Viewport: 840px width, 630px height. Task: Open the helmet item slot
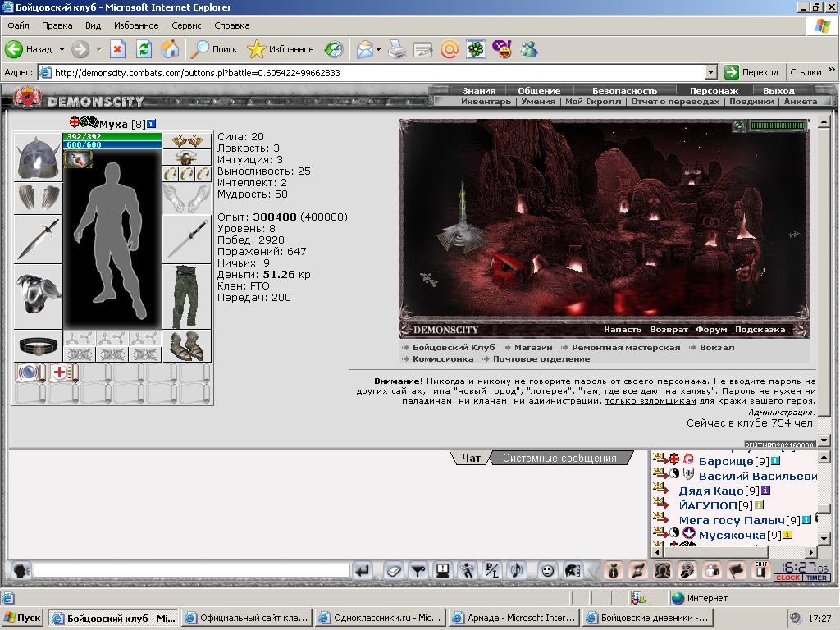pyautogui.click(x=38, y=157)
